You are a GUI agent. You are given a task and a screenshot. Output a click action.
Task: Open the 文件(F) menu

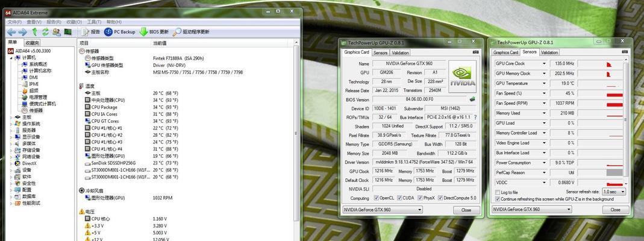tap(14, 22)
